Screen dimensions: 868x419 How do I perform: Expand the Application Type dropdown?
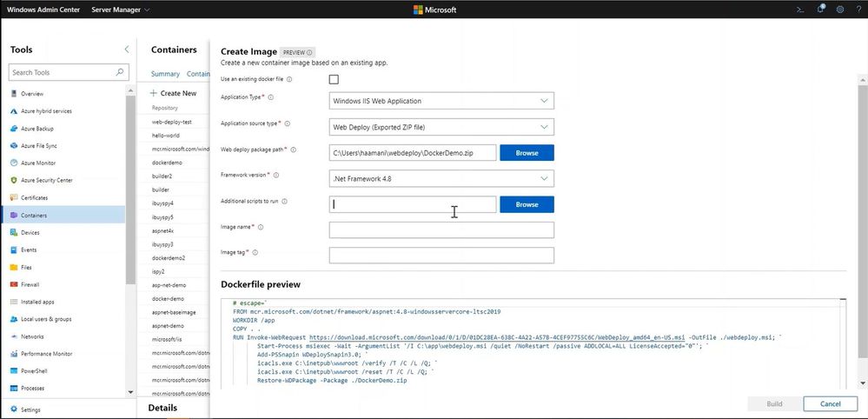[441, 101]
